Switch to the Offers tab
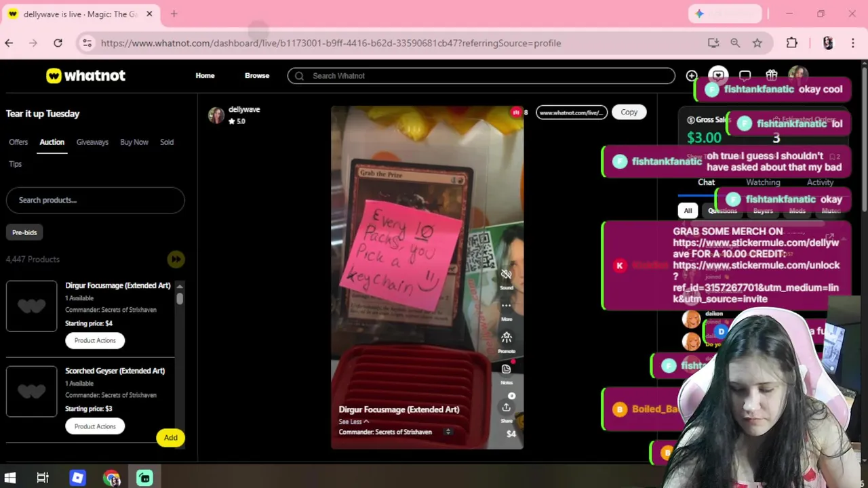Image resolution: width=868 pixels, height=488 pixels. (x=18, y=142)
